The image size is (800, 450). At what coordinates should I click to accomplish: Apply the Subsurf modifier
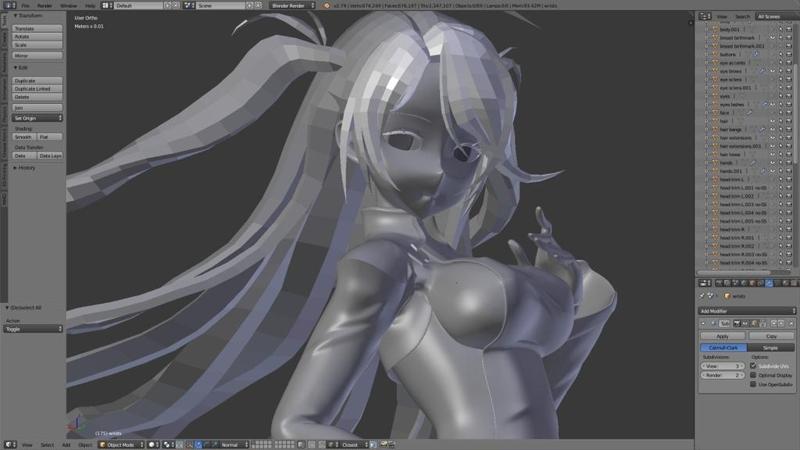click(723, 336)
